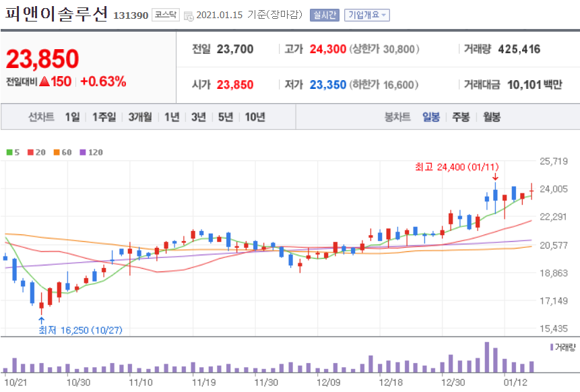Click the 하한가 16,600 text
Screen dimensions: 580x392
[x=384, y=85]
